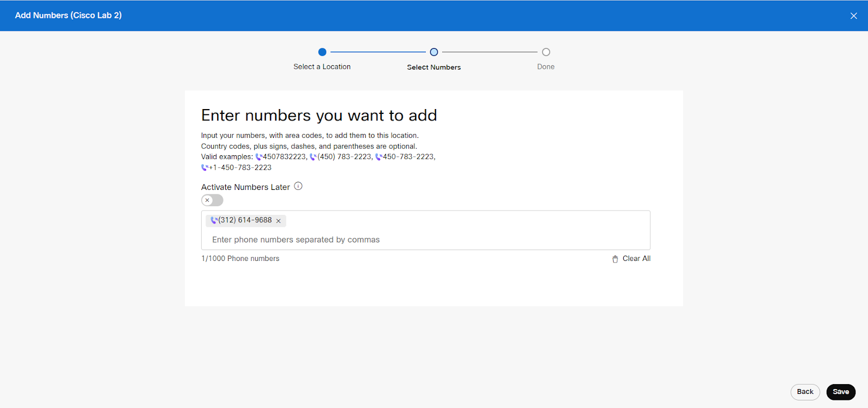Viewport: 868px width, 408px height.
Task: Select the phone icon beside (312) 614-9688
Action: (x=214, y=220)
